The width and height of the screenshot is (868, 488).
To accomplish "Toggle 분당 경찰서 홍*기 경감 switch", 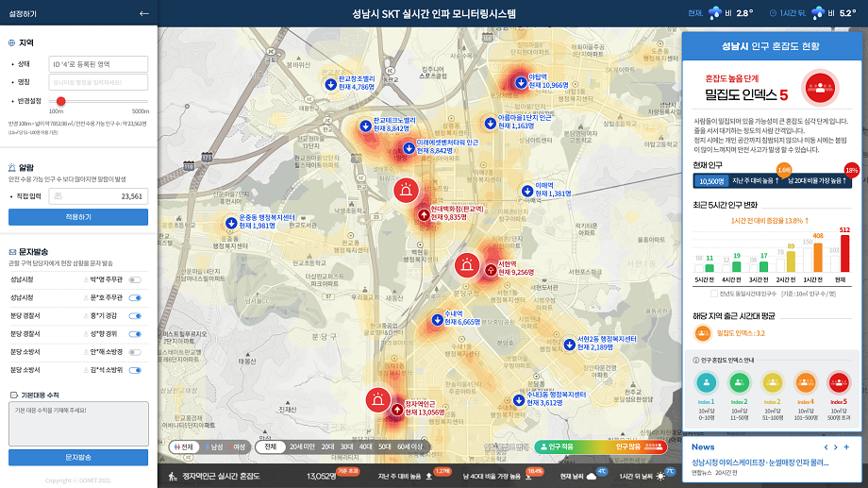I will tap(135, 315).
